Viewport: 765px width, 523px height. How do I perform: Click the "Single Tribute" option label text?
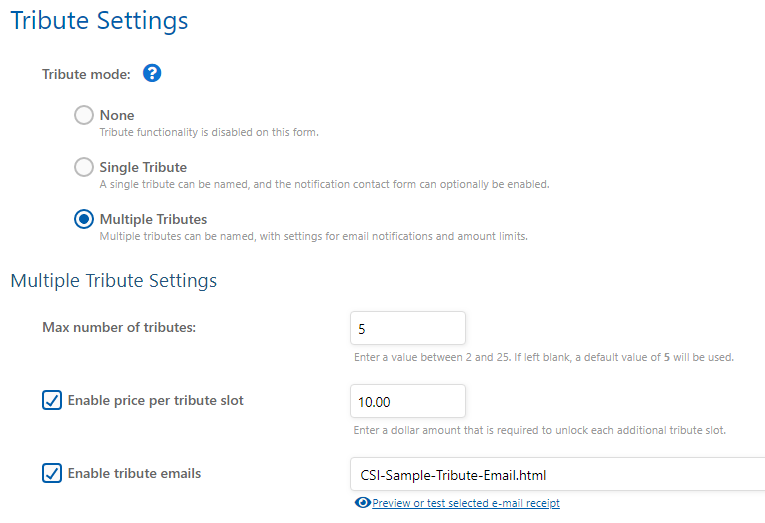pyautogui.click(x=143, y=167)
